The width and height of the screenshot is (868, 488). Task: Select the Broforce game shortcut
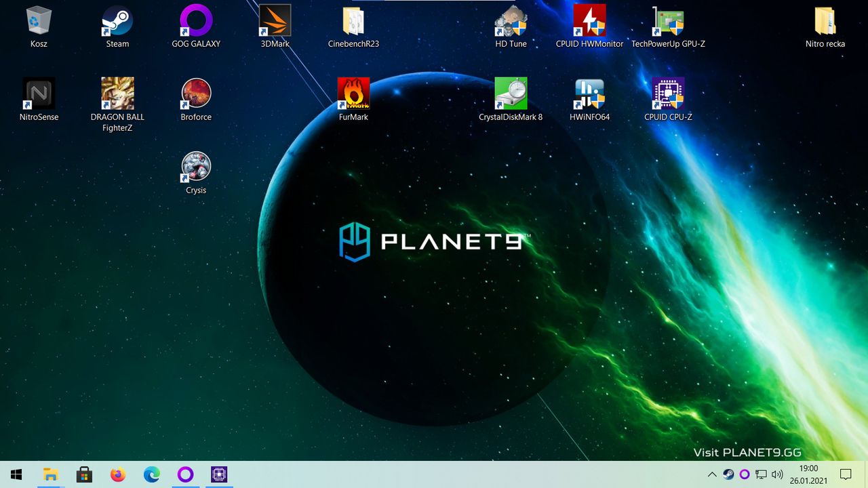tap(196, 100)
